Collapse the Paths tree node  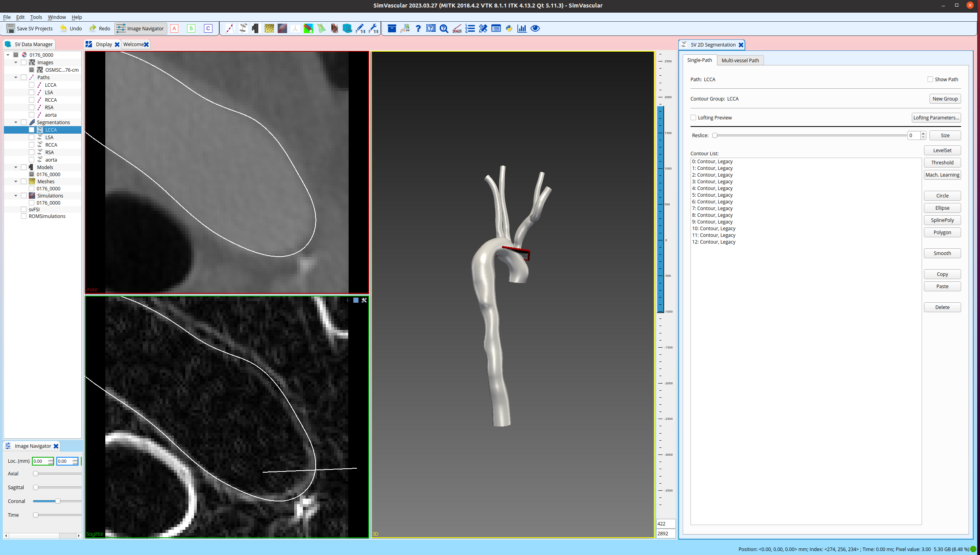pyautogui.click(x=15, y=77)
